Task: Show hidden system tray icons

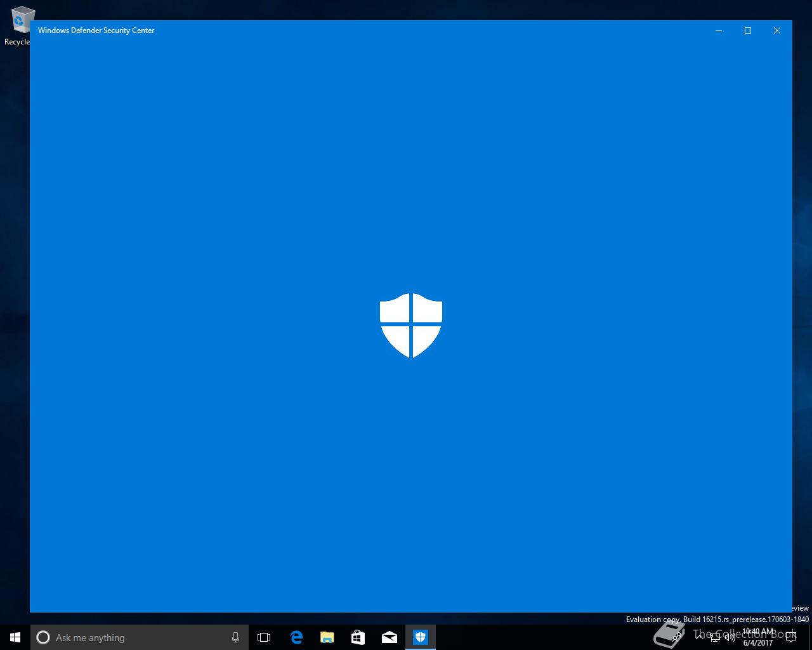Action: point(700,637)
